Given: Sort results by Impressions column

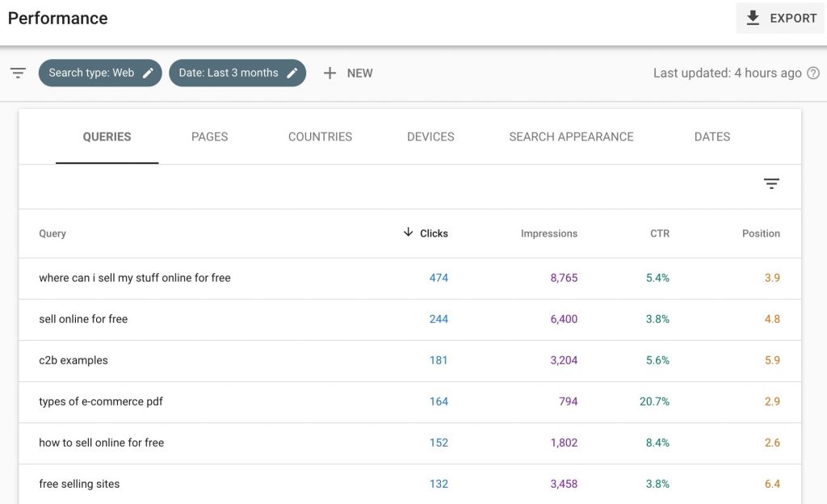Looking at the screenshot, I should tap(548, 233).
